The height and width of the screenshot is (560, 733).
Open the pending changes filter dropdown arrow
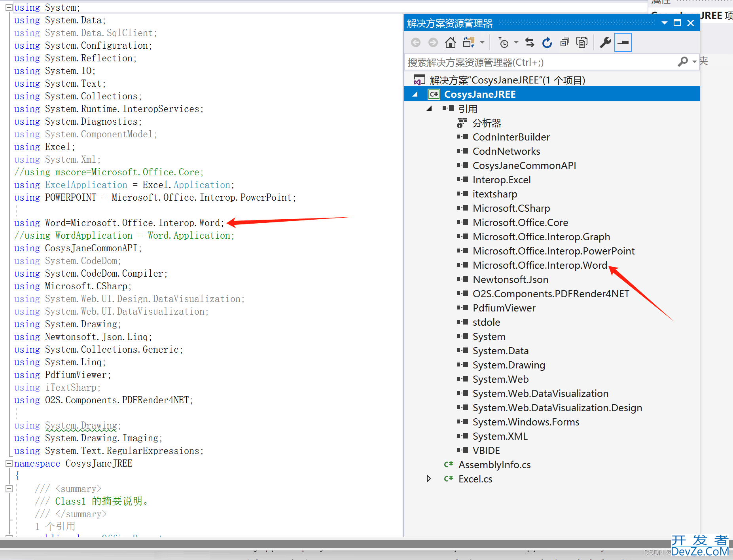[x=516, y=42]
